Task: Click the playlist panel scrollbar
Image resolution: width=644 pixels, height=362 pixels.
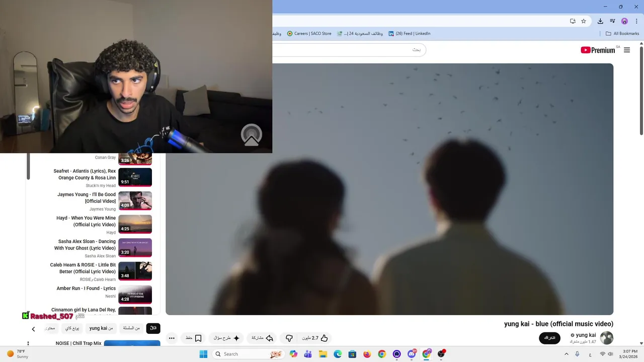Action: tap(28, 166)
